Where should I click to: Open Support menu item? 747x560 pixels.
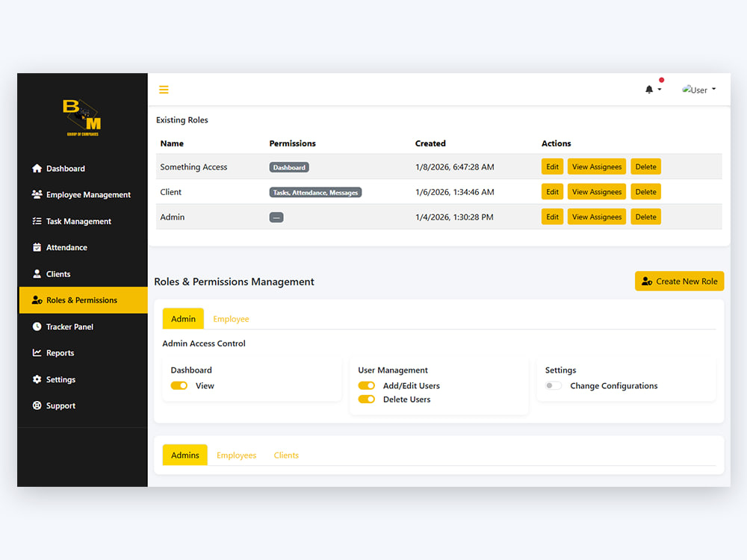84,405
